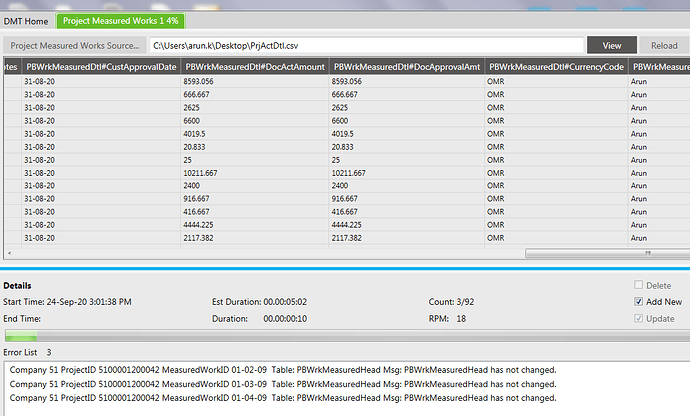Screen dimensions: 690x416
Task: Click into the CSV file path field
Action: click(x=365, y=45)
